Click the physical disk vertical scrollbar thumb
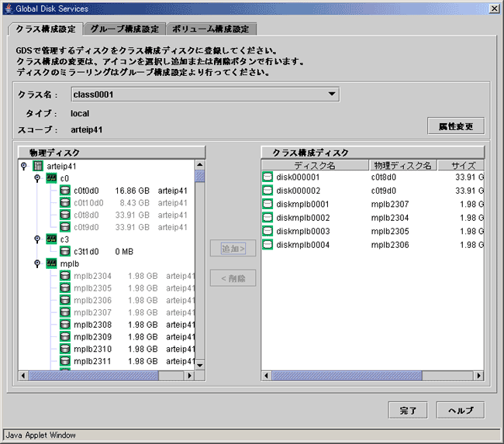This screenshot has width=504, height=444. coord(200,177)
